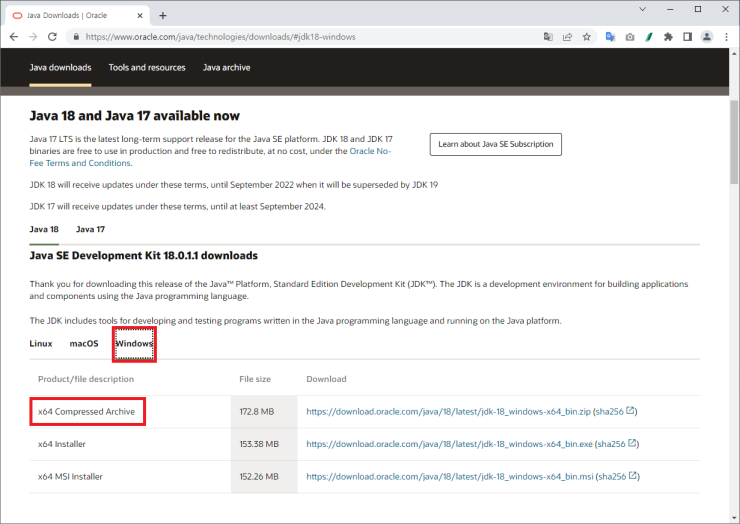Click the browser back arrow

[x=14, y=37]
